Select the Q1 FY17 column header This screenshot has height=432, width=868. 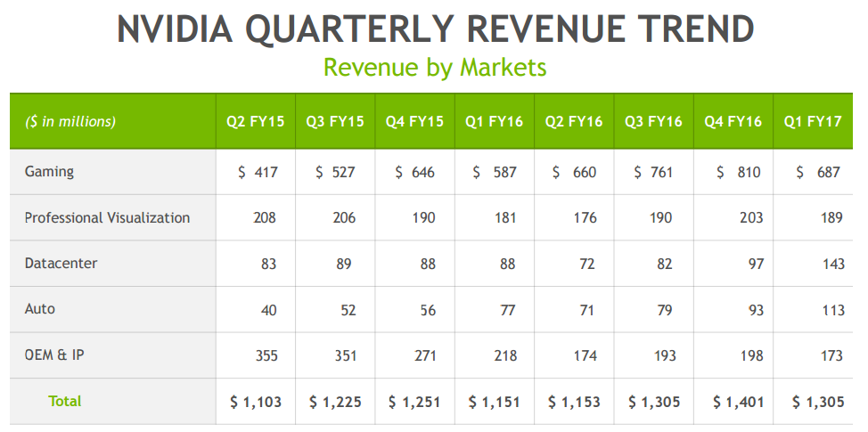pos(813,121)
